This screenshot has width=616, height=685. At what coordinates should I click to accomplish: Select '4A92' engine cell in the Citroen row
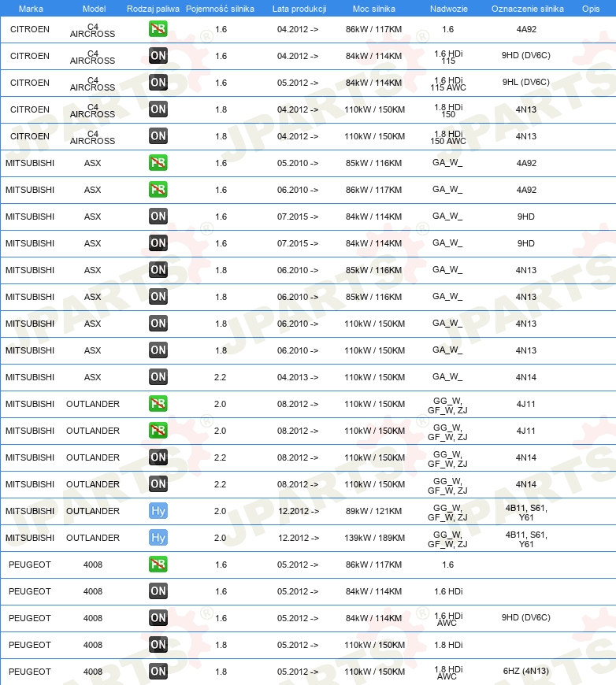(526, 29)
